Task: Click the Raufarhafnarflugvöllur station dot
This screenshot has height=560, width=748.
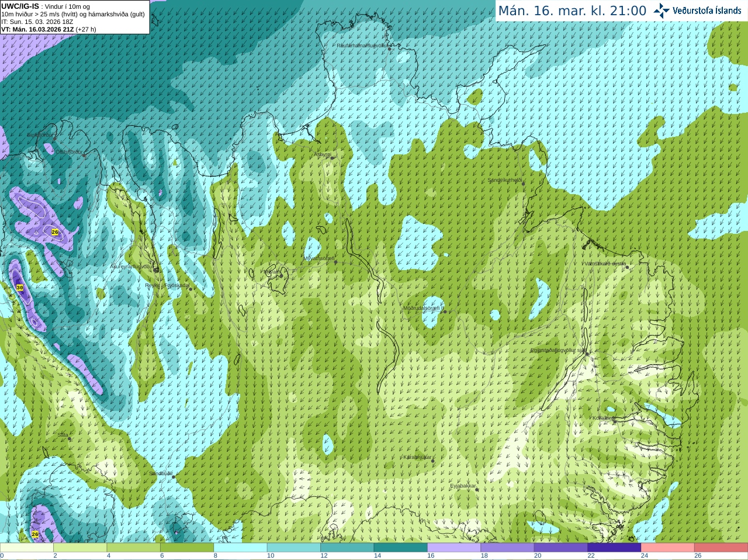Action: pyautogui.click(x=390, y=49)
